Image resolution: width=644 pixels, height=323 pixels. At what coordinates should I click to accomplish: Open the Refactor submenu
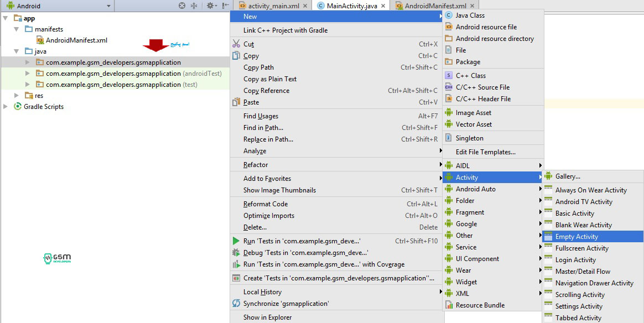click(x=337, y=165)
